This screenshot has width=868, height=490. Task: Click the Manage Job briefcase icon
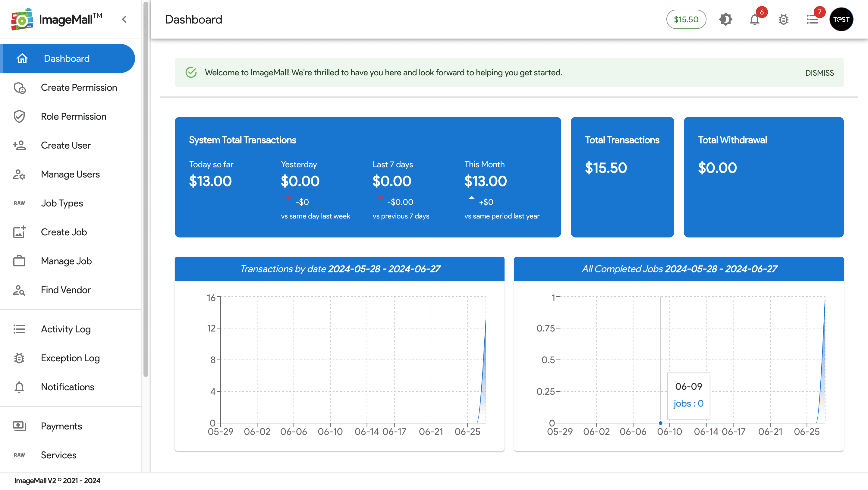point(19,261)
